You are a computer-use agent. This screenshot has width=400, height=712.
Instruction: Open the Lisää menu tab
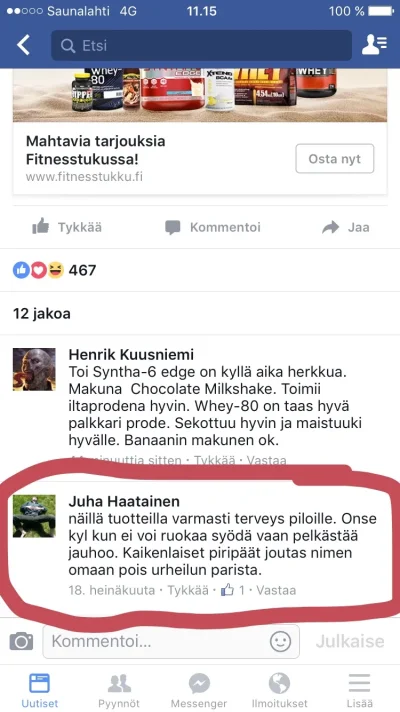tap(359, 690)
